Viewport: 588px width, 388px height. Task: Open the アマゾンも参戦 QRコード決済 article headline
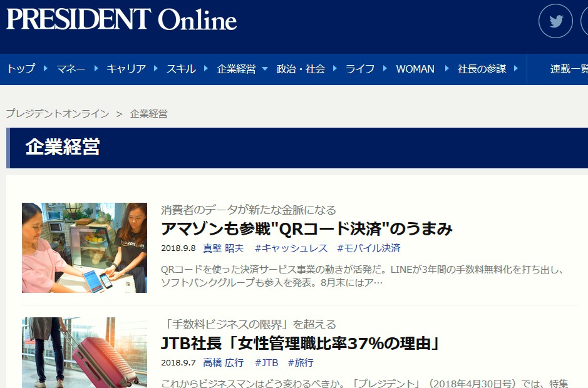click(306, 229)
